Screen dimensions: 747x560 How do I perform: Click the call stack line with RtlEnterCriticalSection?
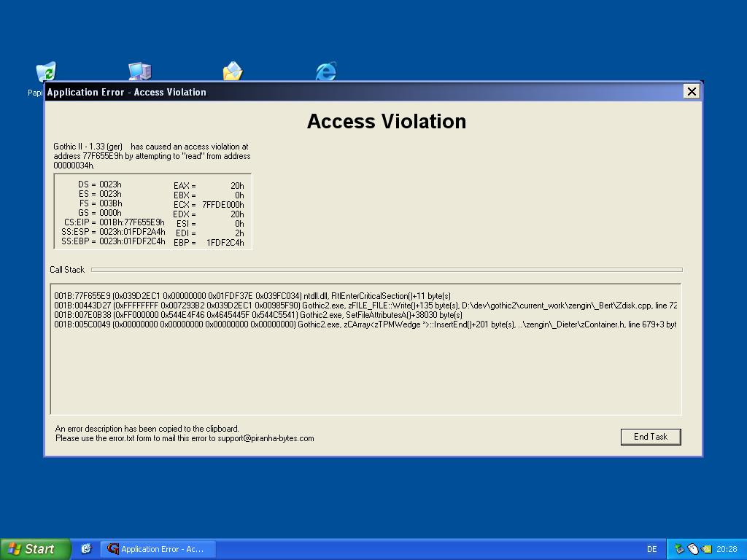coord(252,296)
